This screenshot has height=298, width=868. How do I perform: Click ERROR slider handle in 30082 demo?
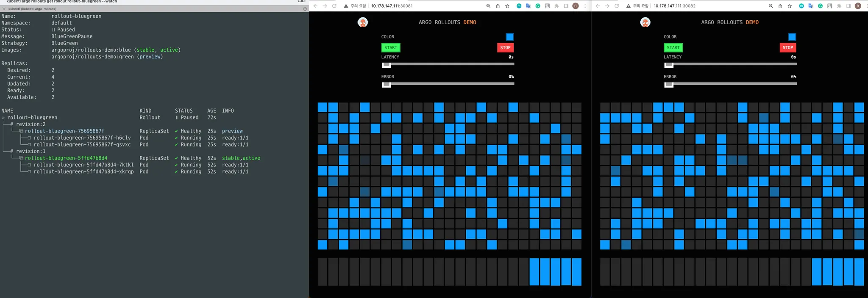(669, 85)
